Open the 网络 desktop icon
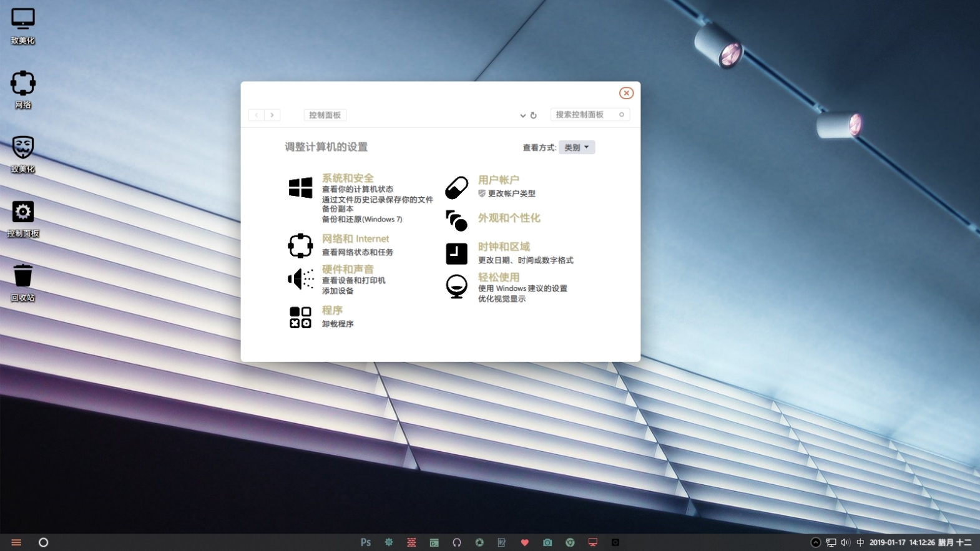Image resolution: width=980 pixels, height=551 pixels. (x=23, y=83)
